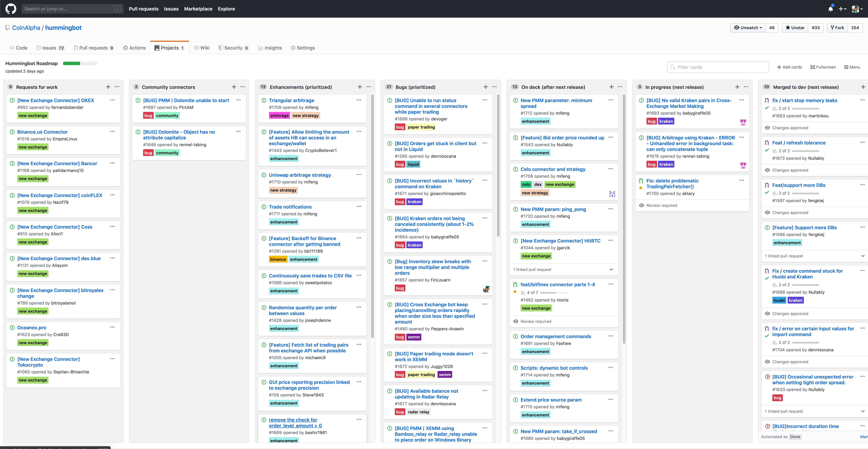Viewport: 868px width, 449px height.
Task: Open Requests for work column menu
Action: (x=117, y=87)
